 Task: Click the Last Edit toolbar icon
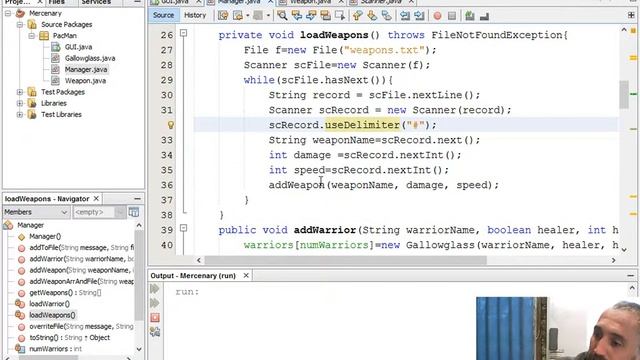point(223,16)
